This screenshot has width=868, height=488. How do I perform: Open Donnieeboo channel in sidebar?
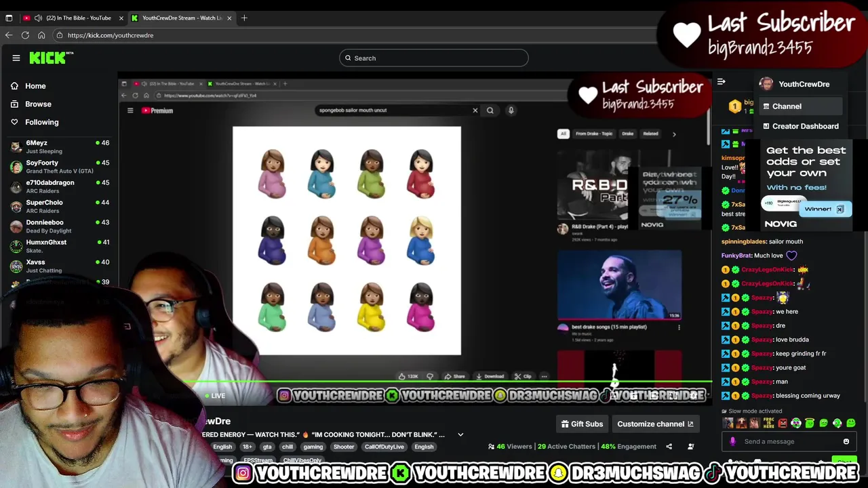(59, 226)
